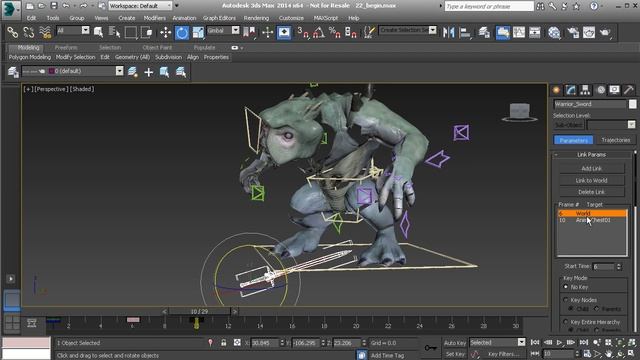640x360 pixels.
Task: Activate the Select and Scale tool
Action: point(198,32)
